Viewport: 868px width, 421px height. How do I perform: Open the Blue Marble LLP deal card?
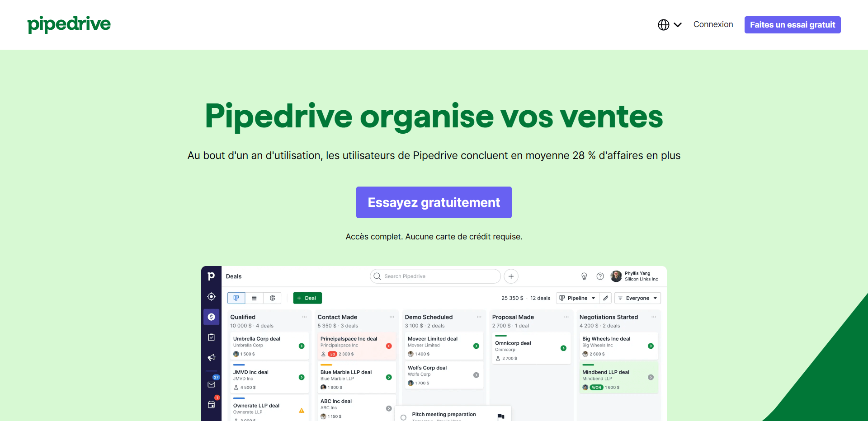(x=357, y=378)
